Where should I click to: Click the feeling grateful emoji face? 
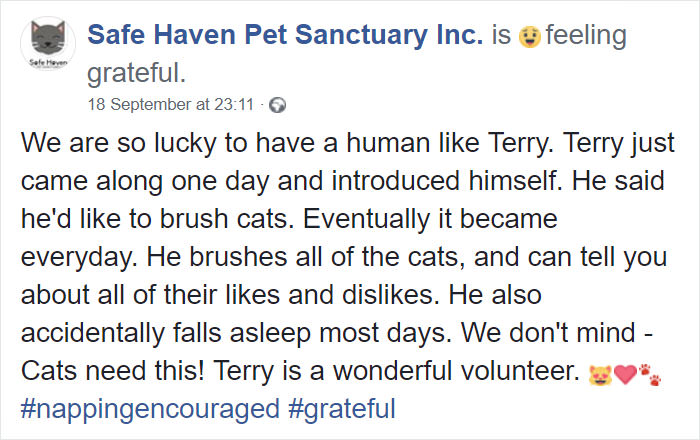pos(530,37)
